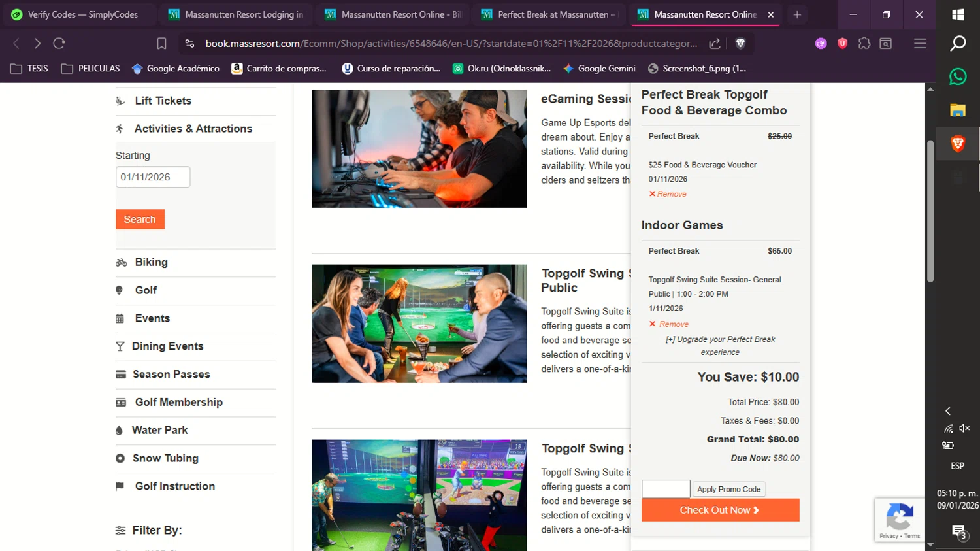Expand Upgrade your Perfect Break experience
Viewport: 980px width, 551px height.
click(720, 346)
